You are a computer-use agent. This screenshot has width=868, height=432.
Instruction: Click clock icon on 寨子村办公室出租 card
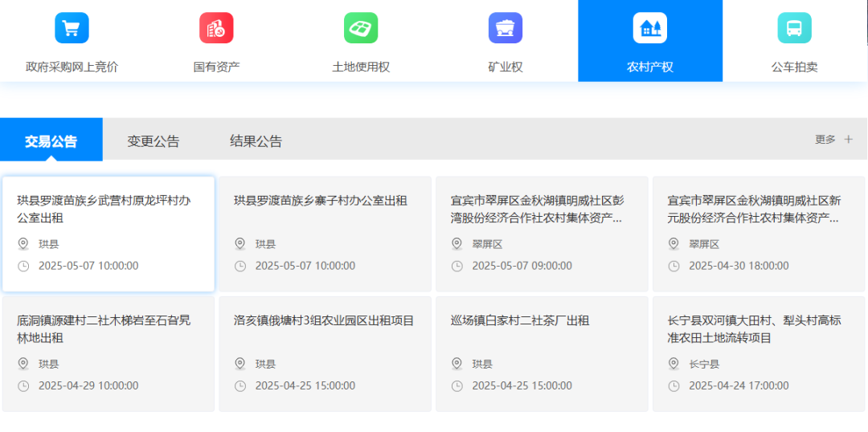[x=240, y=266]
